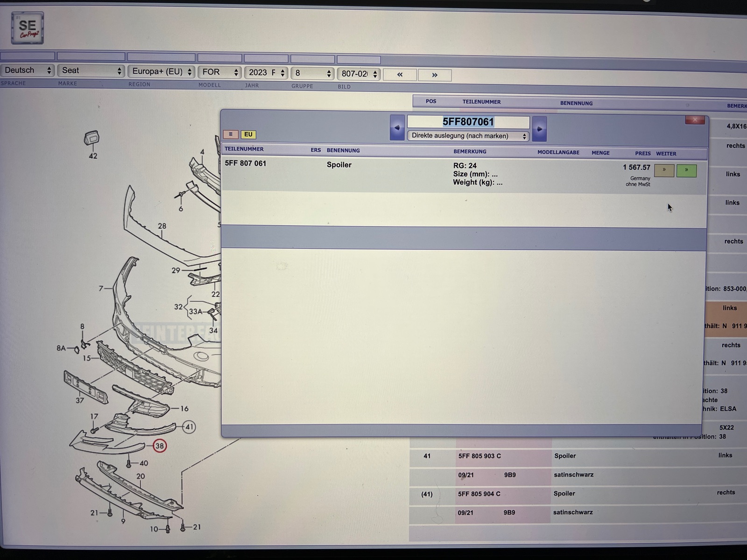Go to next illustration with » button

435,75
